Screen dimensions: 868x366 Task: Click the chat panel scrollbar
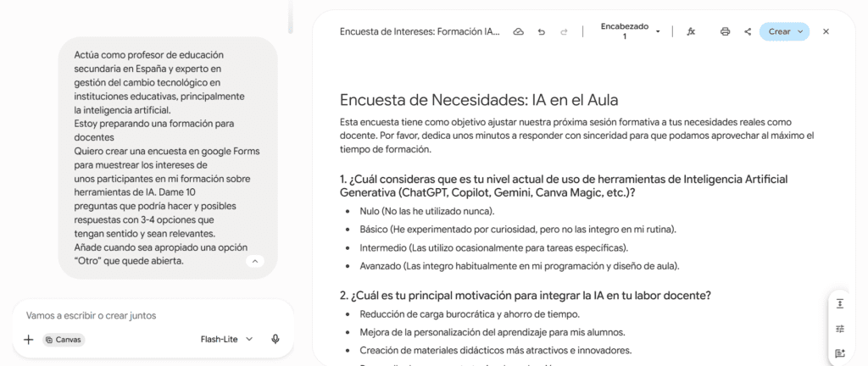(291, 17)
